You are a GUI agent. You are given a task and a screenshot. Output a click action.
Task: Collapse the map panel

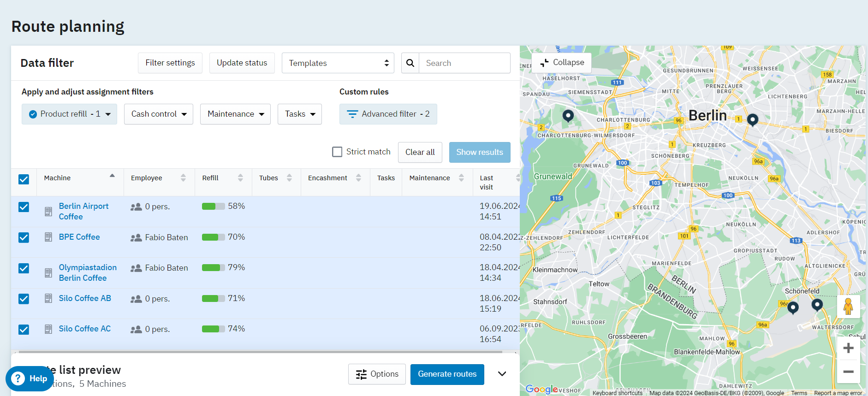coord(562,62)
